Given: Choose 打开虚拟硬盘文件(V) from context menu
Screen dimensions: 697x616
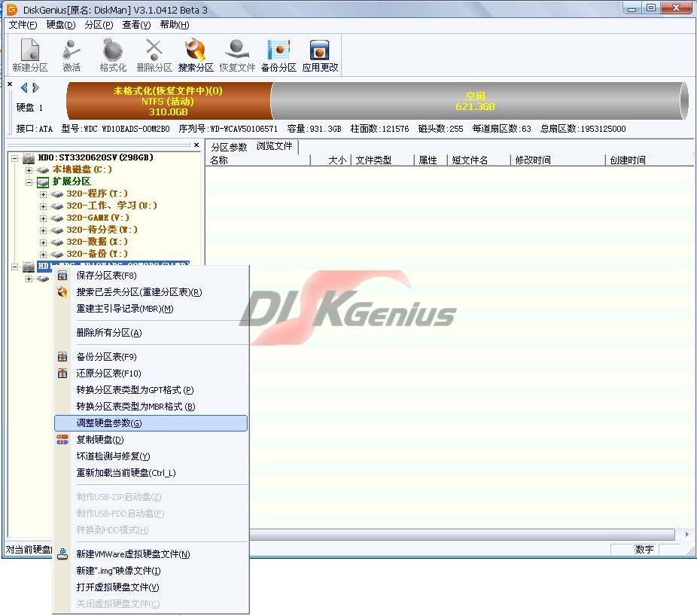Looking at the screenshot, I should click(x=151, y=587).
